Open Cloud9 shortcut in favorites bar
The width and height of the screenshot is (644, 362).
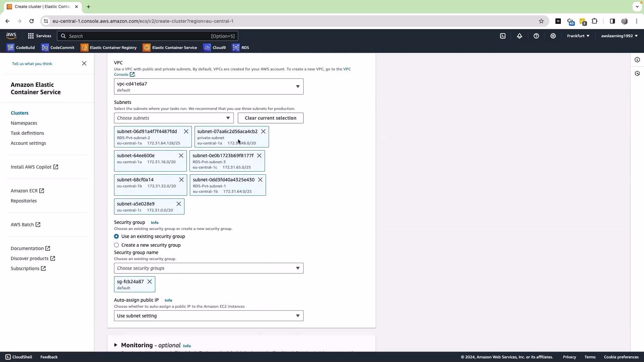[x=215, y=48]
